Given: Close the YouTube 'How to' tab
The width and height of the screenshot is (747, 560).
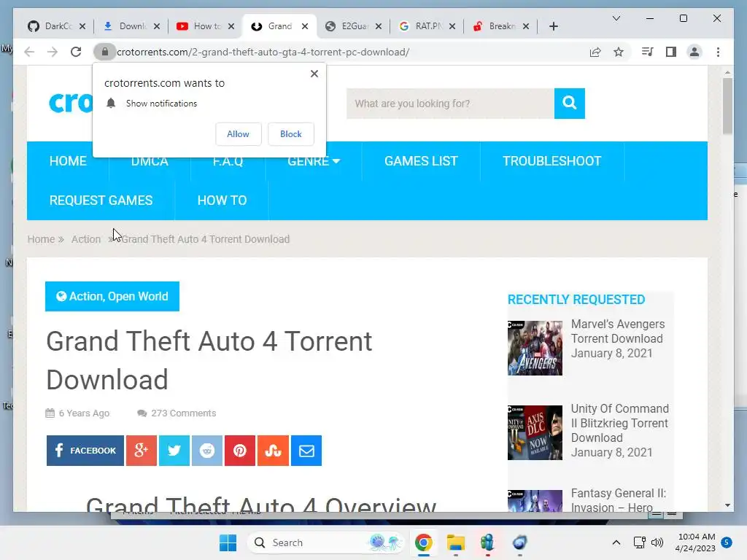Looking at the screenshot, I should point(231,26).
